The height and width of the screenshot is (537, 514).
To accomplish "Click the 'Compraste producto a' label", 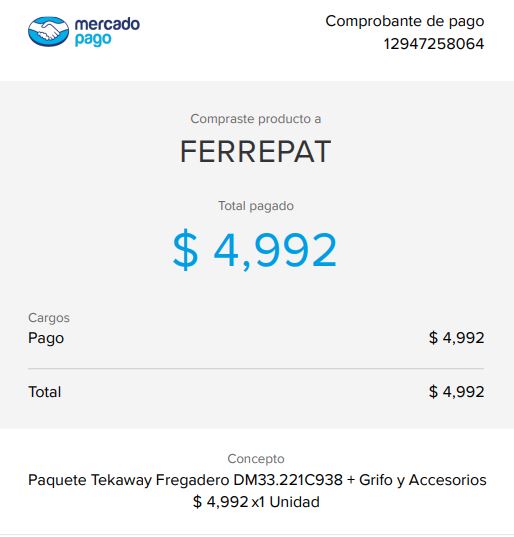I will click(256, 119).
